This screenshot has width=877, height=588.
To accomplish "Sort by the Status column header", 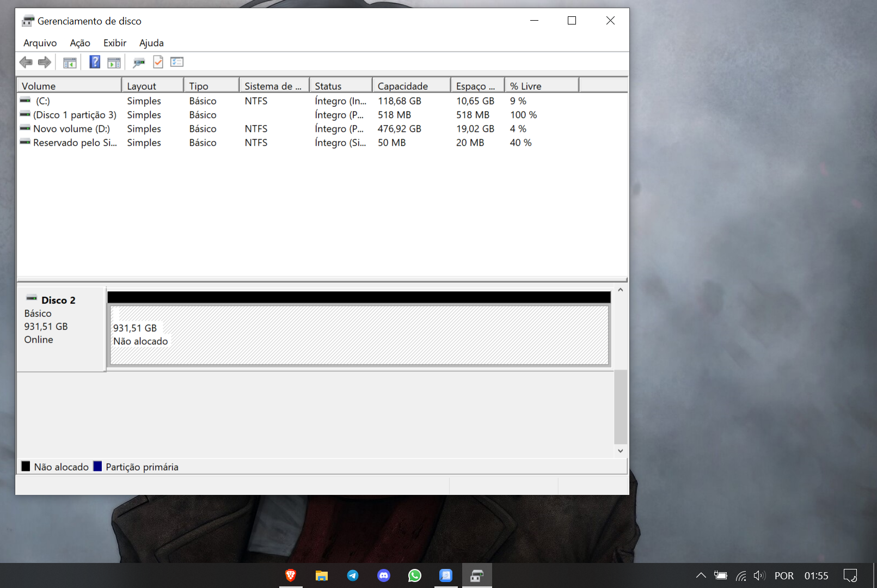I will 341,86.
